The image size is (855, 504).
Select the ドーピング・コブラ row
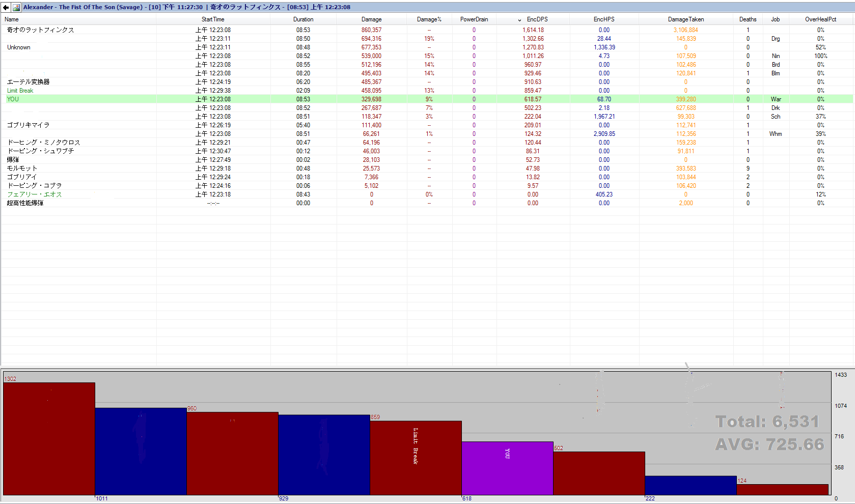click(x=34, y=186)
